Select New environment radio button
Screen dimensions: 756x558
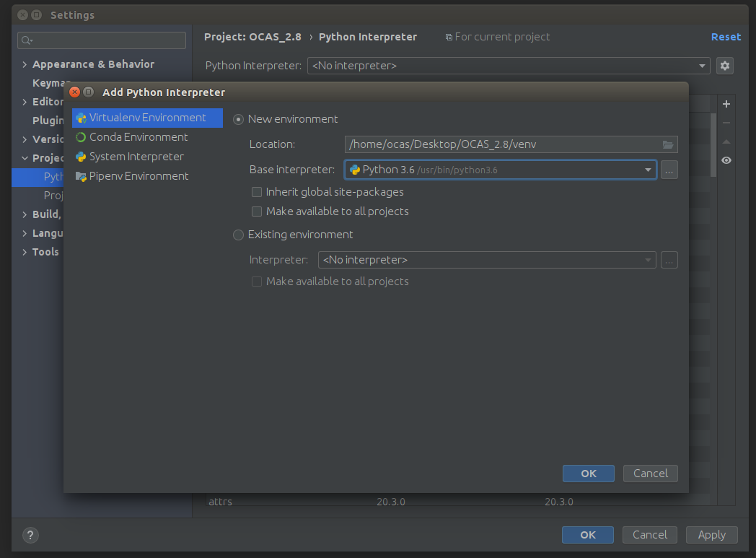(x=238, y=119)
